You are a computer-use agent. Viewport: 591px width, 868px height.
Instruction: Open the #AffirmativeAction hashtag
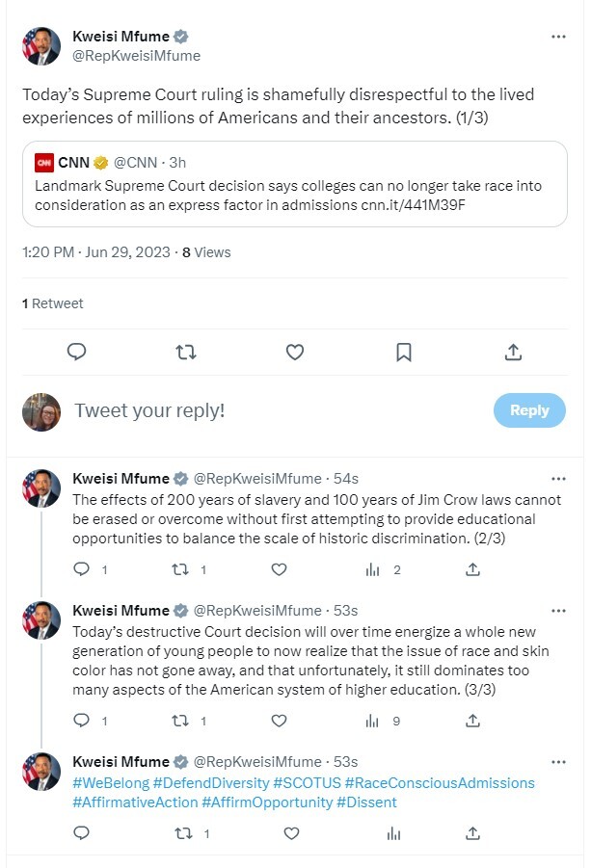[134, 802]
